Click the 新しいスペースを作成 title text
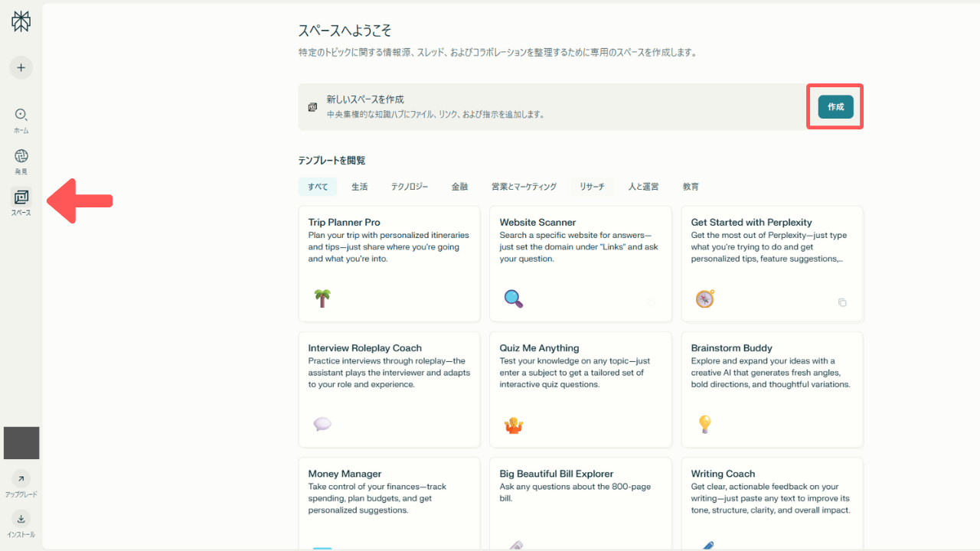The width and height of the screenshot is (980, 551). (365, 99)
